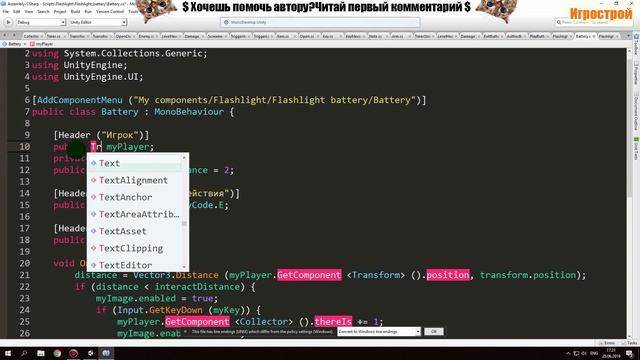
Task: Open the Battery class breadcrumb selector
Action: [14, 44]
